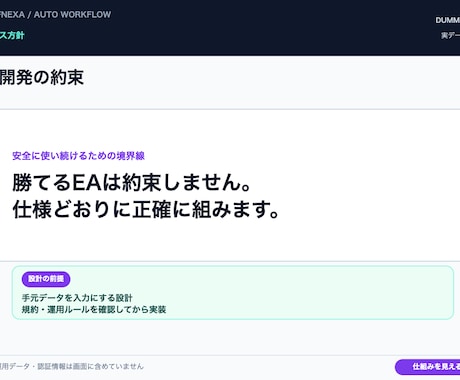
Task: Click the 安全に使い続けるための境界線 purple subtitle
Action: [x=78, y=156]
